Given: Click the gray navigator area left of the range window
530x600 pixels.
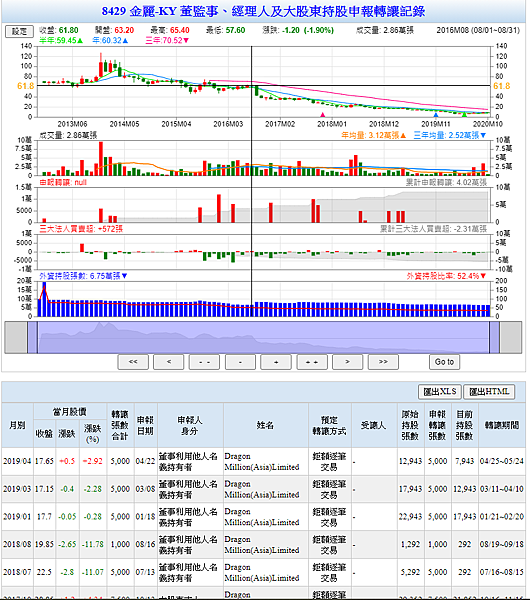Looking at the screenshot, I should pos(16,338).
